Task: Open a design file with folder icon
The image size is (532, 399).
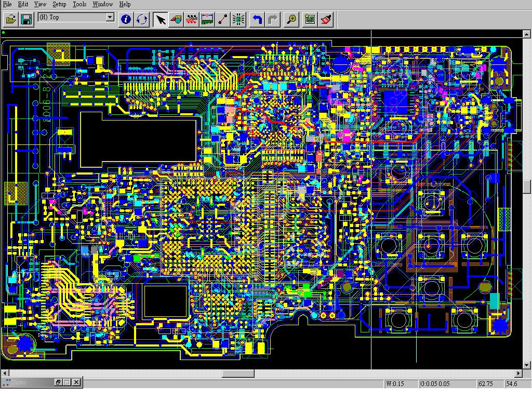Action: [11, 19]
